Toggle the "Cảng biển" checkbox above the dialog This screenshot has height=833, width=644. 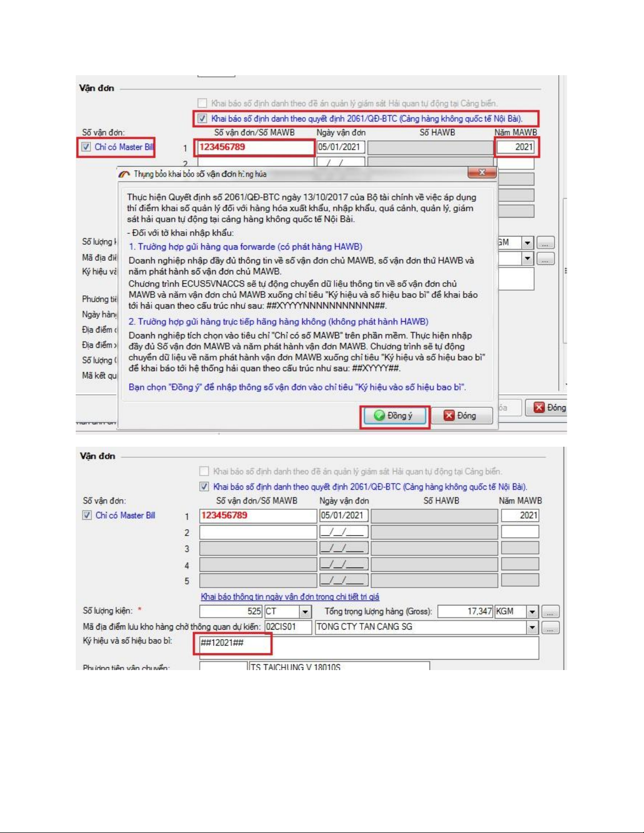click(202, 103)
